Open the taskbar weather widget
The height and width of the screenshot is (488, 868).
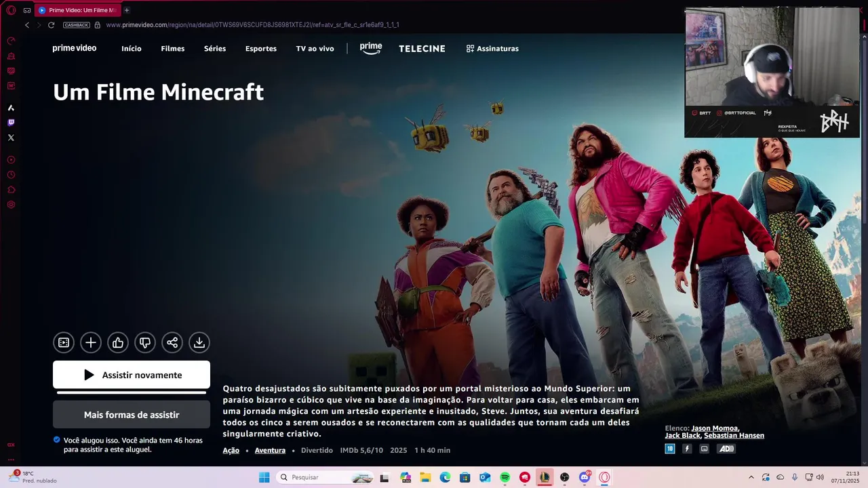tap(32, 477)
